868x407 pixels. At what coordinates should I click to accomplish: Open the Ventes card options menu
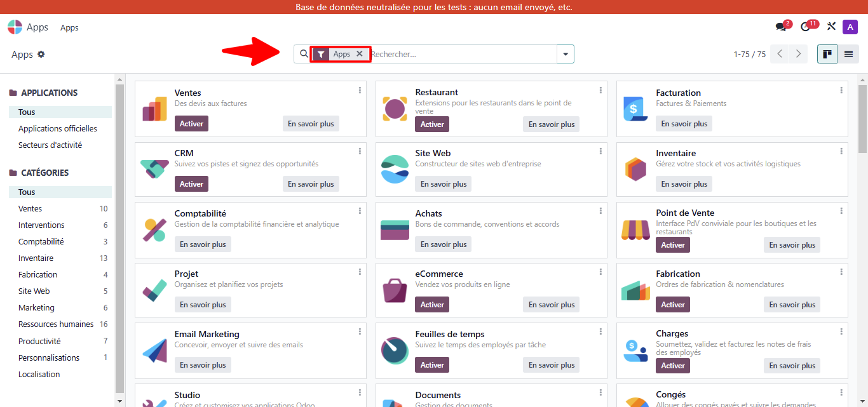(x=360, y=90)
